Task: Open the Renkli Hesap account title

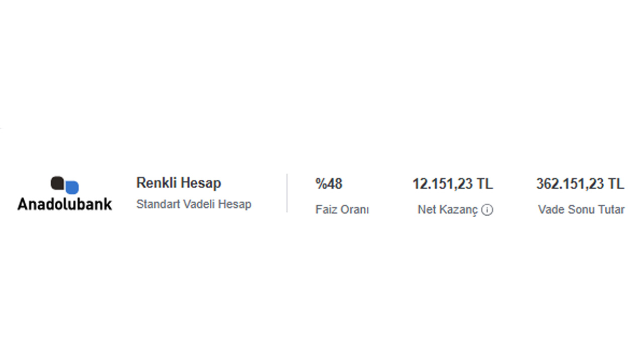Action: pos(179,183)
